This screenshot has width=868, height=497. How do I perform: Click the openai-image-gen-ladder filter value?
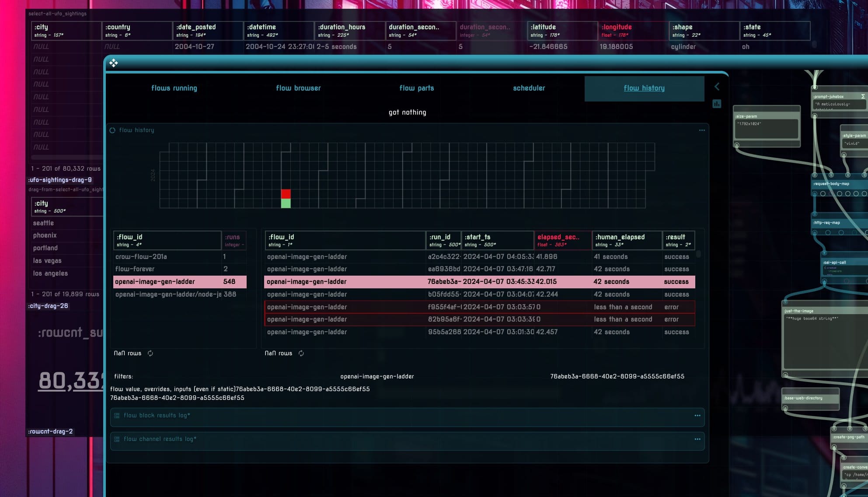[x=377, y=376]
